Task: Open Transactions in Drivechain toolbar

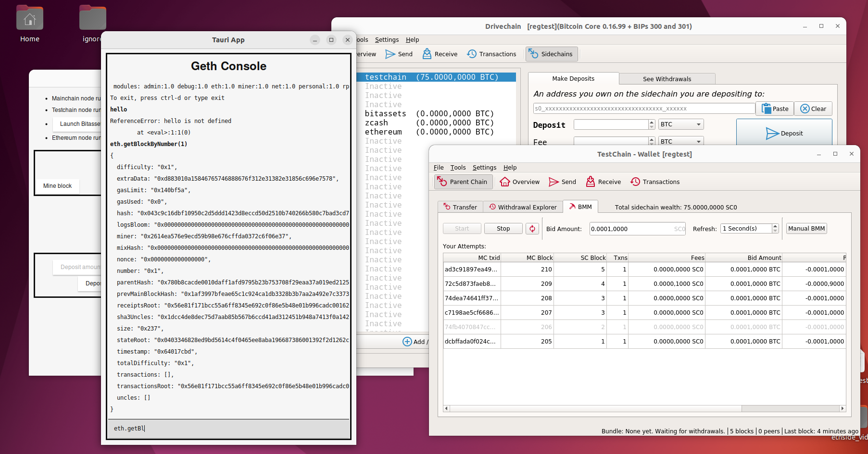Action: coord(491,54)
